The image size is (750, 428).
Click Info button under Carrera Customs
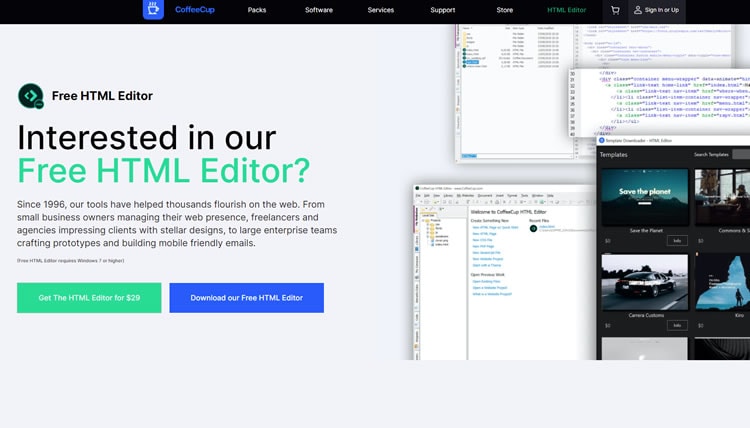coord(677,325)
